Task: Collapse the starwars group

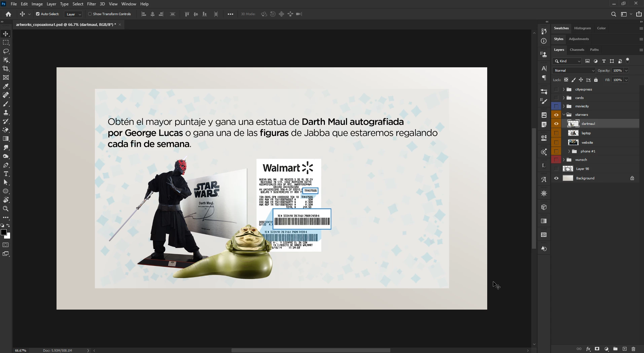Action: [564, 115]
